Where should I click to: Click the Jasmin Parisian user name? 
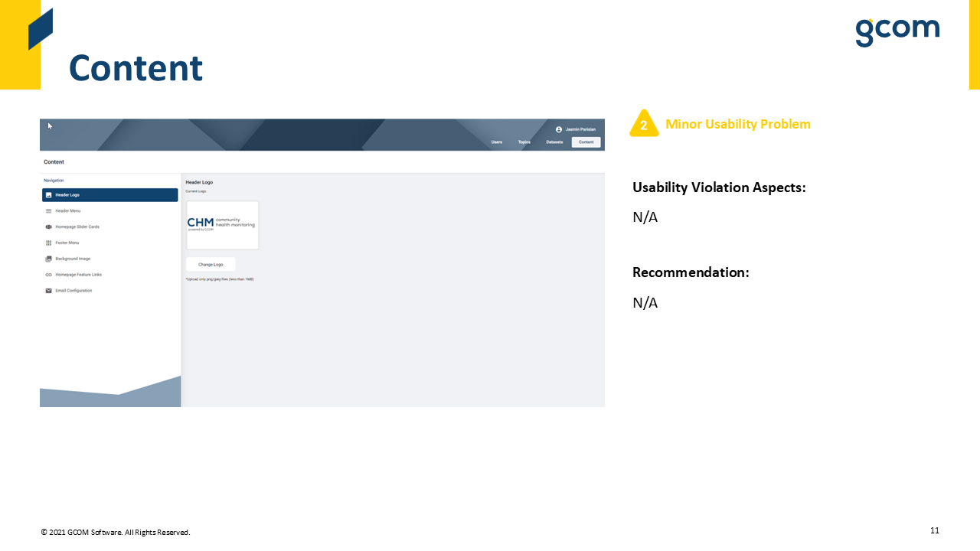580,129
